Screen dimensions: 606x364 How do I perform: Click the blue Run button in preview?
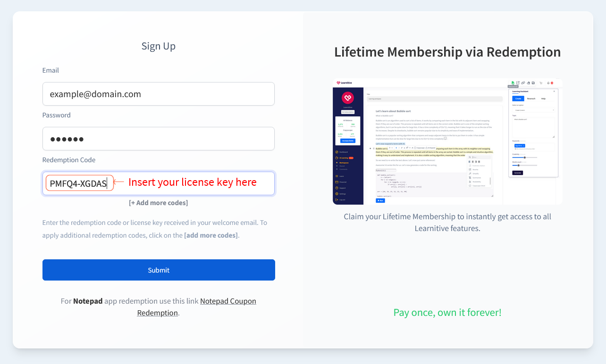[x=380, y=200]
